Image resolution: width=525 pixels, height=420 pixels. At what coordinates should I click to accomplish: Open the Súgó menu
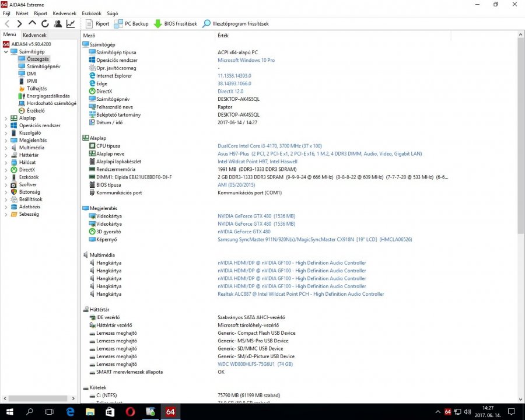[112, 13]
